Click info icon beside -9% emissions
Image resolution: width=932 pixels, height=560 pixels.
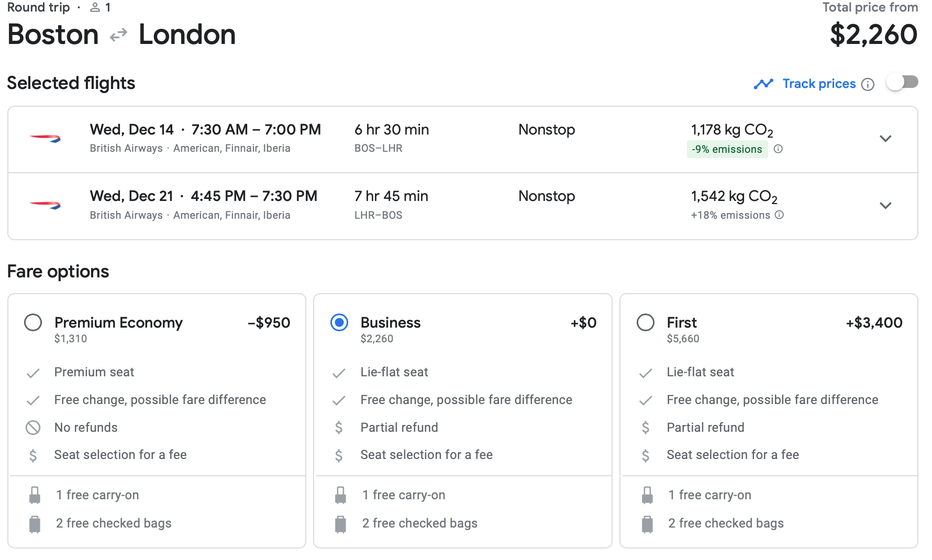tap(778, 149)
